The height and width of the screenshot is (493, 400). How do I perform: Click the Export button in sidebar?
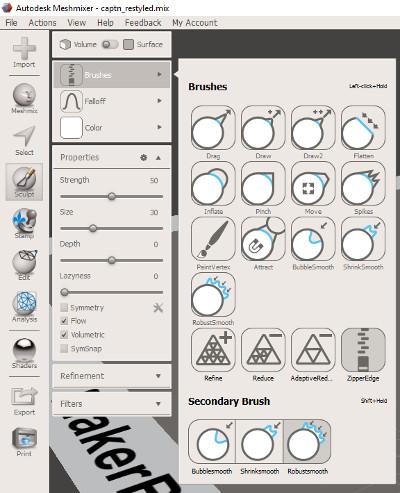24,401
